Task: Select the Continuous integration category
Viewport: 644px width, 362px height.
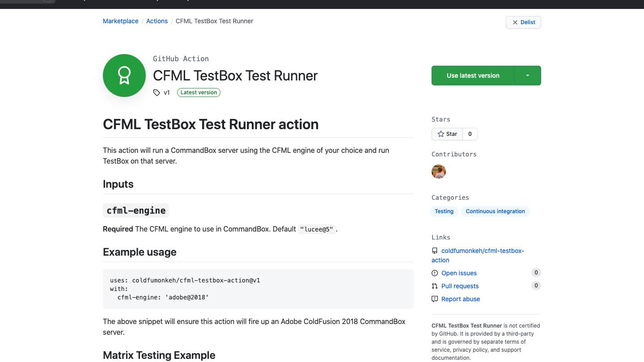Action: (495, 211)
